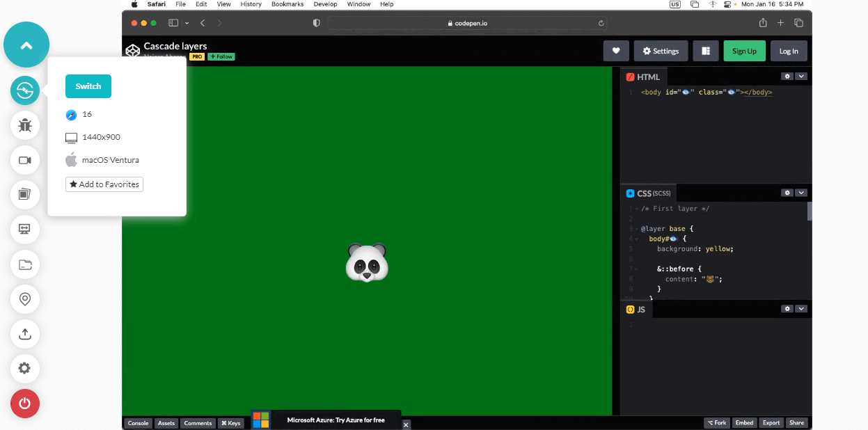Screen dimensions: 868x430
Task: Click the Sign Up button
Action: tap(744, 51)
